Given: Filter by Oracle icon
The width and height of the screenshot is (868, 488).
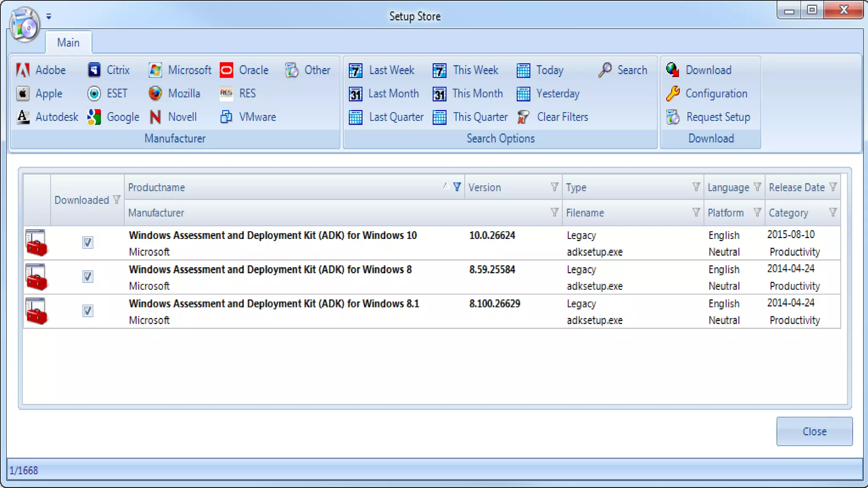Looking at the screenshot, I should click(226, 70).
